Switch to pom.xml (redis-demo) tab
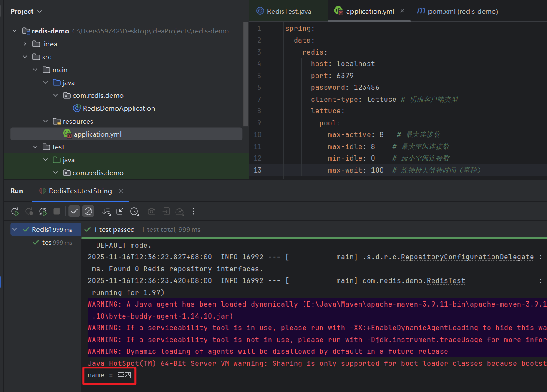Image resolution: width=547 pixels, height=392 pixels. click(x=458, y=12)
